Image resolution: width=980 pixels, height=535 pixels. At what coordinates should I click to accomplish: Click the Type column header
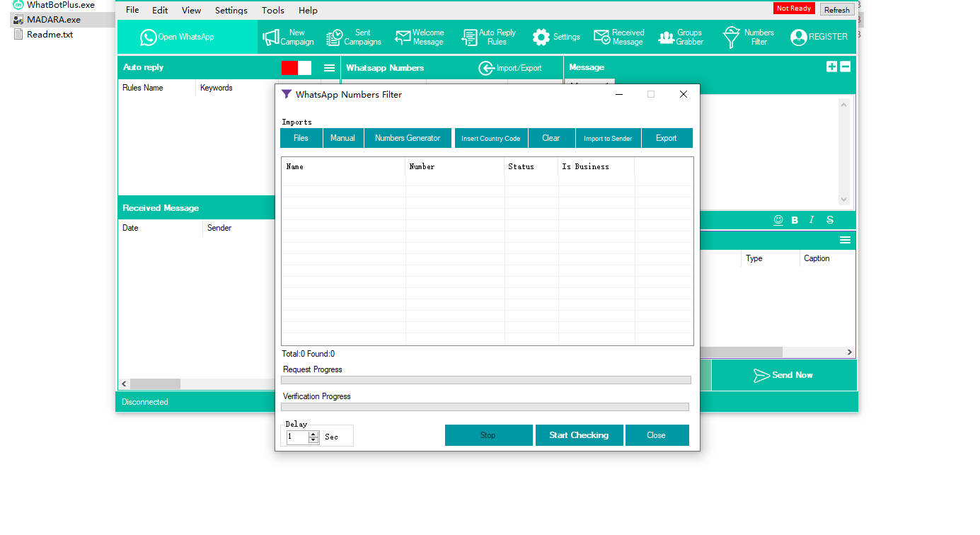click(x=771, y=258)
